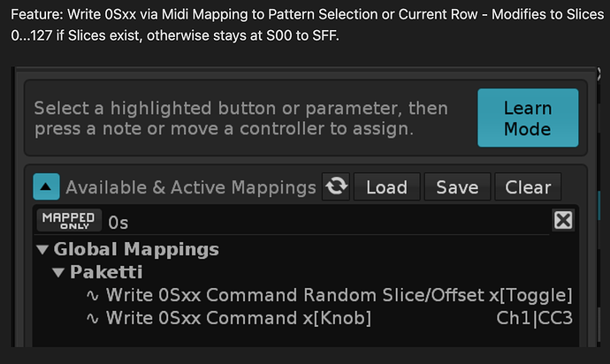This screenshot has height=364, width=610.
Task: Collapse the Global Mappings tree triangle
Action: point(42,250)
